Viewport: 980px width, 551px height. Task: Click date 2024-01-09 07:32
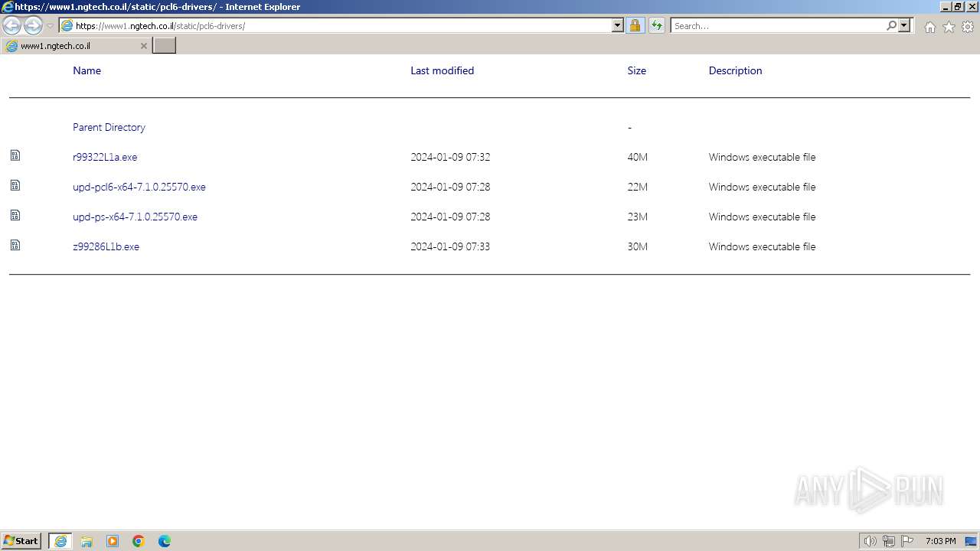(x=450, y=157)
